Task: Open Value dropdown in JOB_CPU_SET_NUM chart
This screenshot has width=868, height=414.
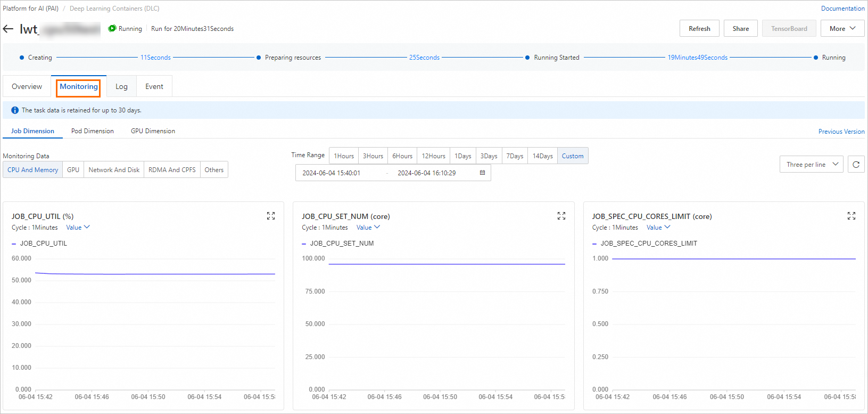Action: (368, 228)
